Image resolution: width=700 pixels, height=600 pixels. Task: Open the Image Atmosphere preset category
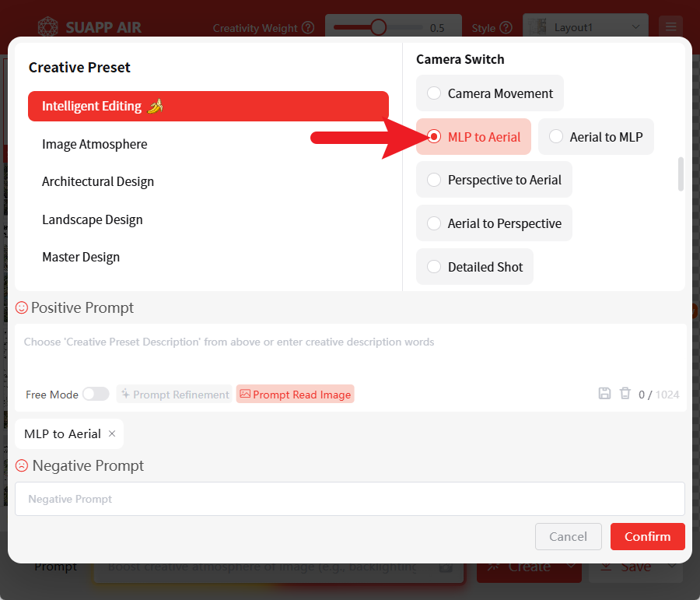coord(95,144)
